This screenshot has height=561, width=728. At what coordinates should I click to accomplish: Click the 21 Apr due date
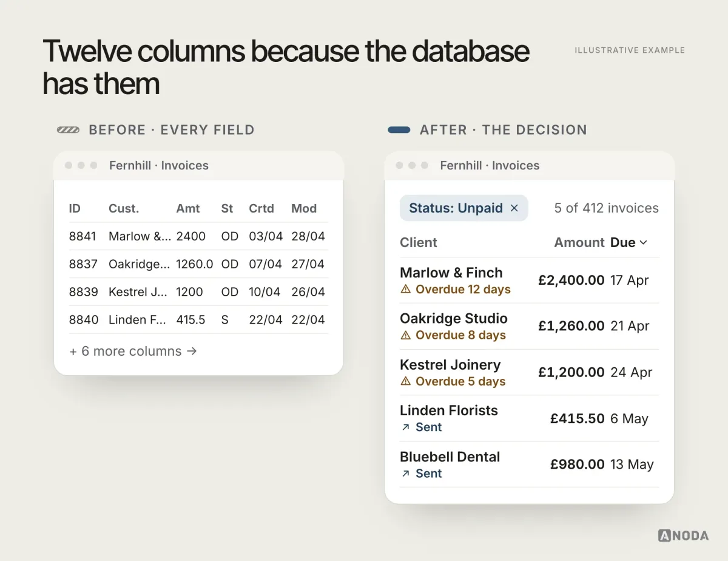[630, 326]
